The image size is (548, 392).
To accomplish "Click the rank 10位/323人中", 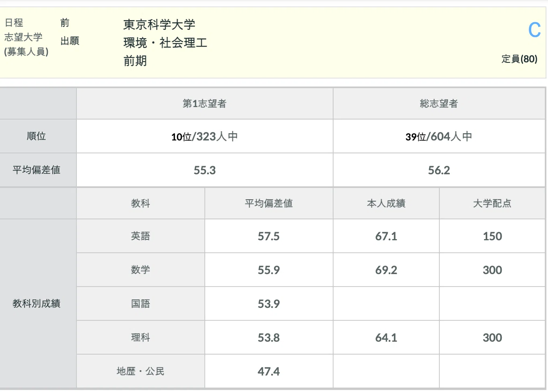I will pos(205,137).
